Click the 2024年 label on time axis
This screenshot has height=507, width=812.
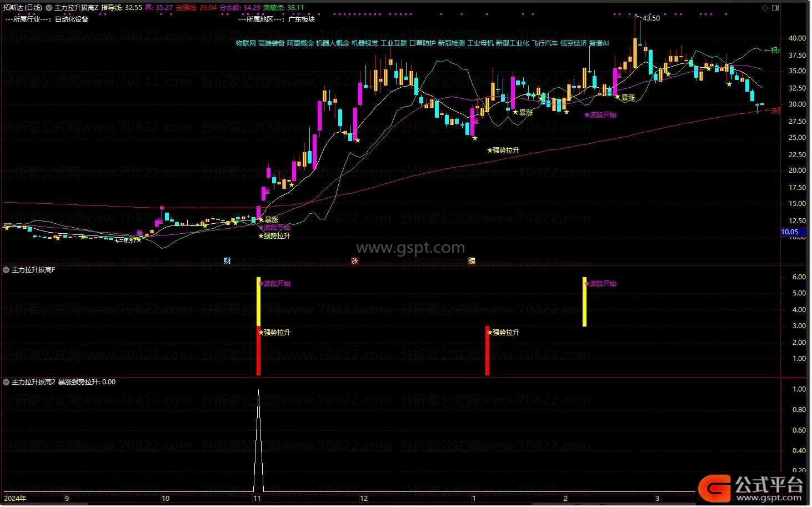point(15,498)
